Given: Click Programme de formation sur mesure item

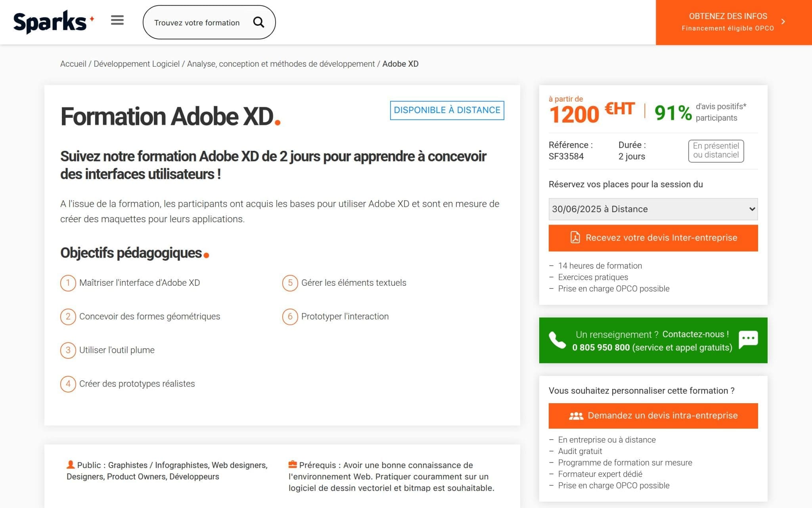Looking at the screenshot, I should tap(625, 463).
